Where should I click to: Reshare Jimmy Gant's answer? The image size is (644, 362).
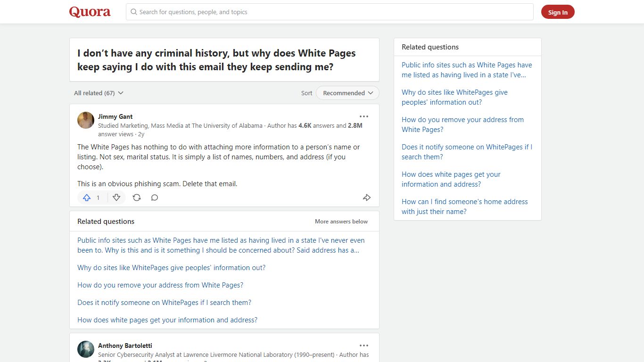[x=137, y=198]
